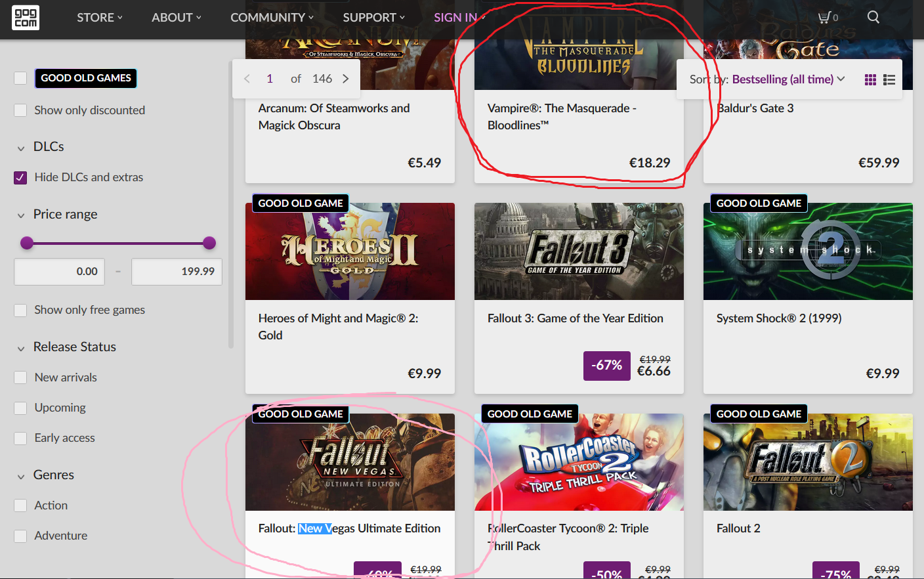Click the RollerCoaster Tycoon 2 cover image
Viewport: 924px width, 579px height.
pyautogui.click(x=579, y=462)
